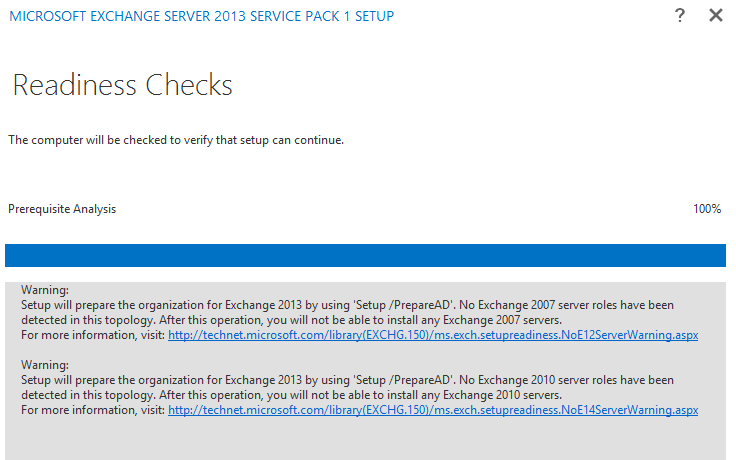Select the second Warning label
Viewport: 736px width, 460px height.
45,365
